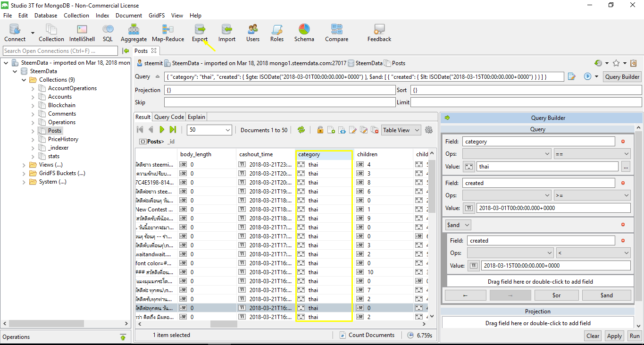The height and width of the screenshot is (345, 644).
Task: Go to next page of results
Action: (162, 129)
